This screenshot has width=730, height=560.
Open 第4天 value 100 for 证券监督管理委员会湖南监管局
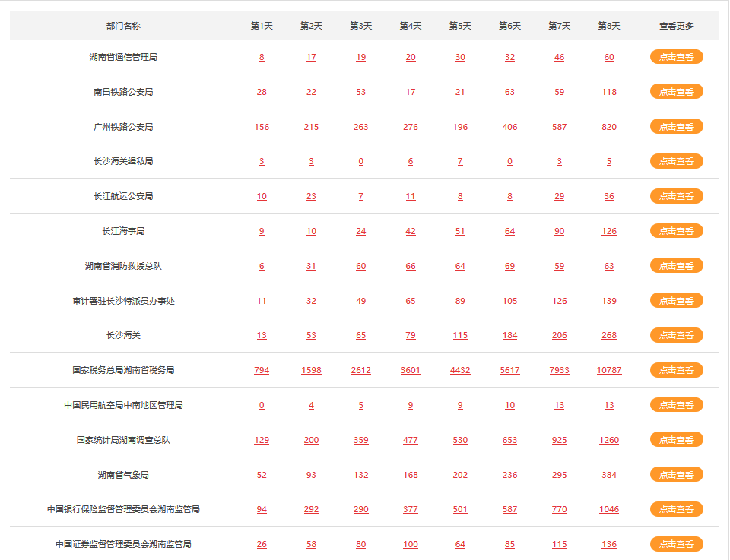coord(411,544)
